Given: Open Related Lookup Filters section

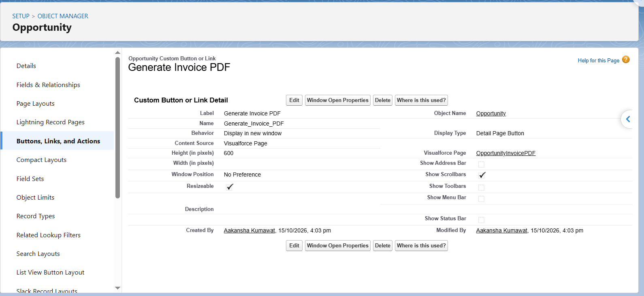Looking at the screenshot, I should coord(49,235).
